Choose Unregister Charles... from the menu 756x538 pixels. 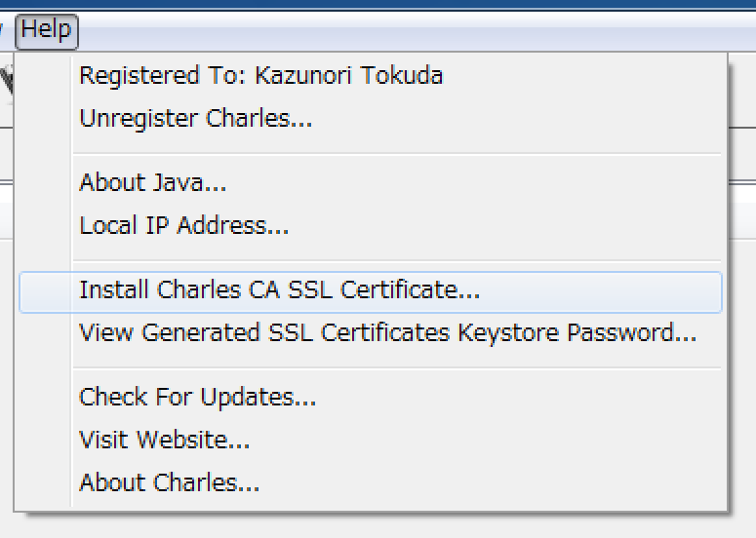point(371,118)
